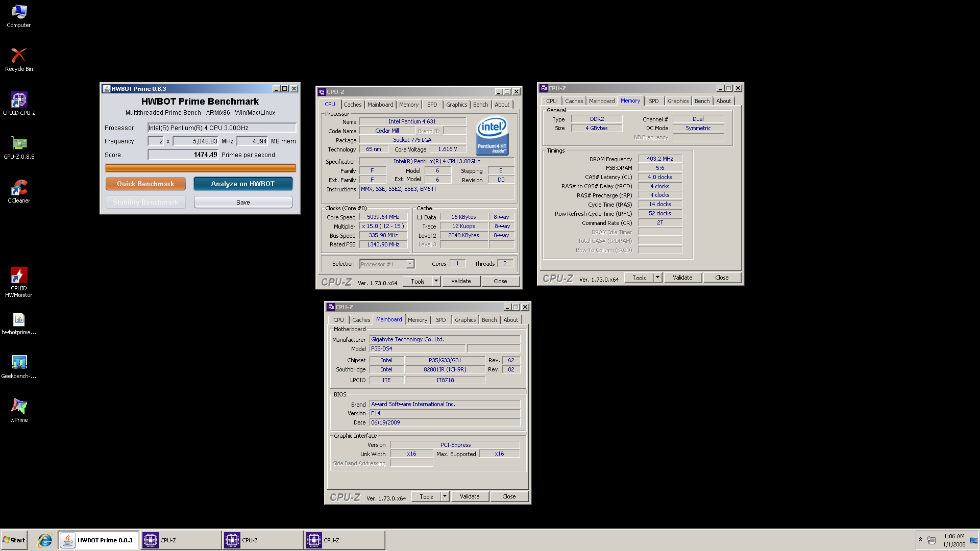The image size is (980, 551).
Task: Click the DRAM Frequency 403.2 MHz value
Action: point(660,159)
